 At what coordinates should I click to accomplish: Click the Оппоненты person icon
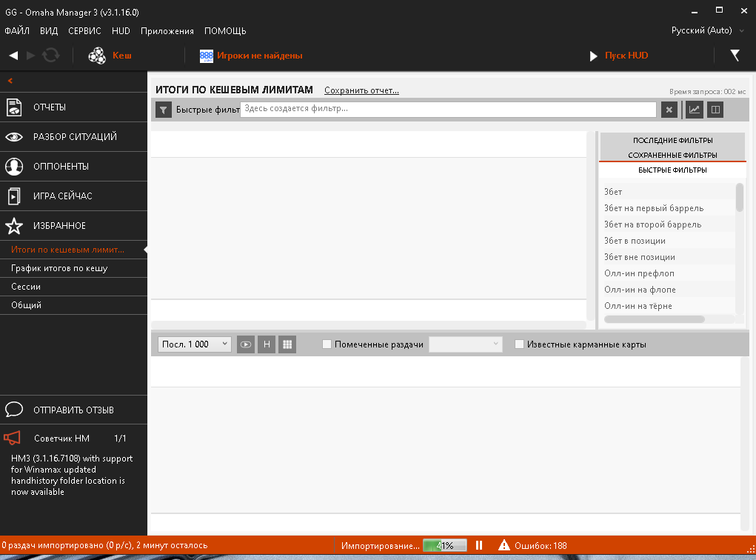14,167
